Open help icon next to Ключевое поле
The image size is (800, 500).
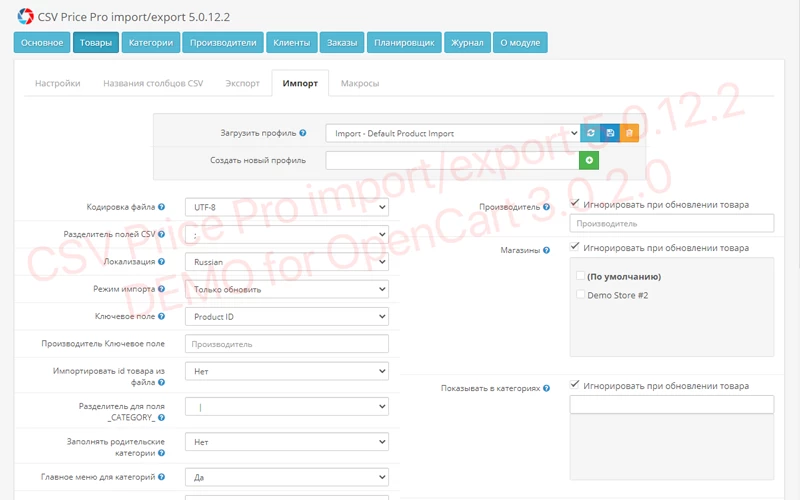point(161,316)
